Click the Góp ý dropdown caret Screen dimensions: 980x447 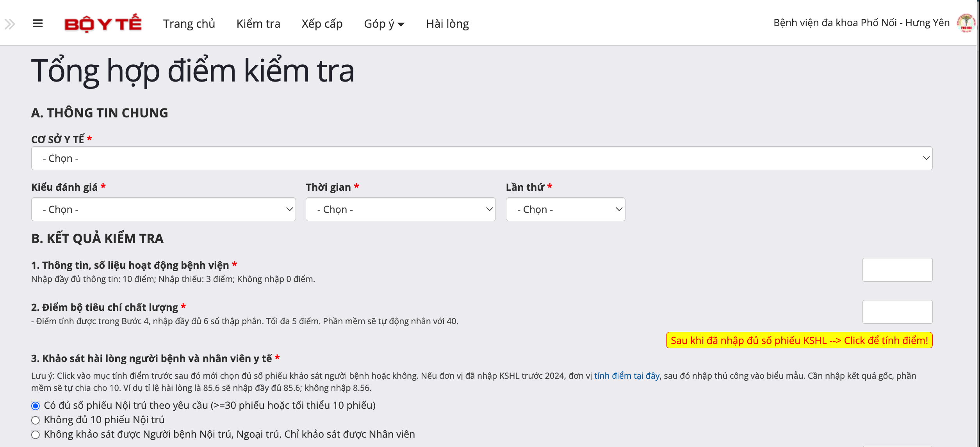click(401, 25)
